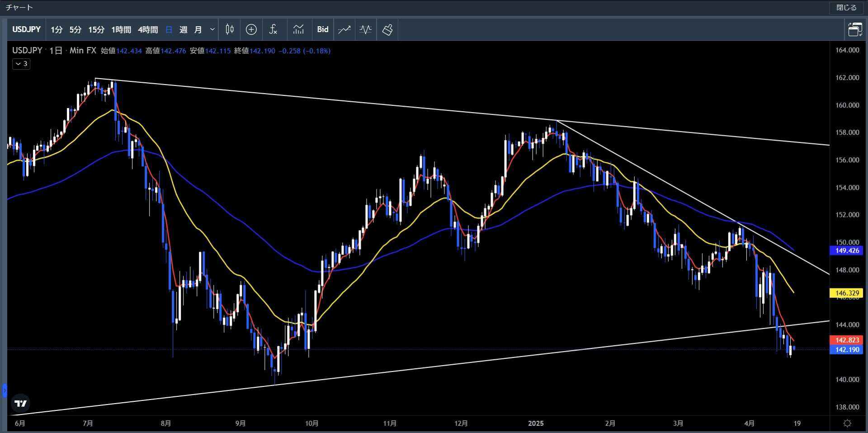Click the compare/add symbol plus icon
This screenshot has height=433, width=868.
pyautogui.click(x=251, y=29)
